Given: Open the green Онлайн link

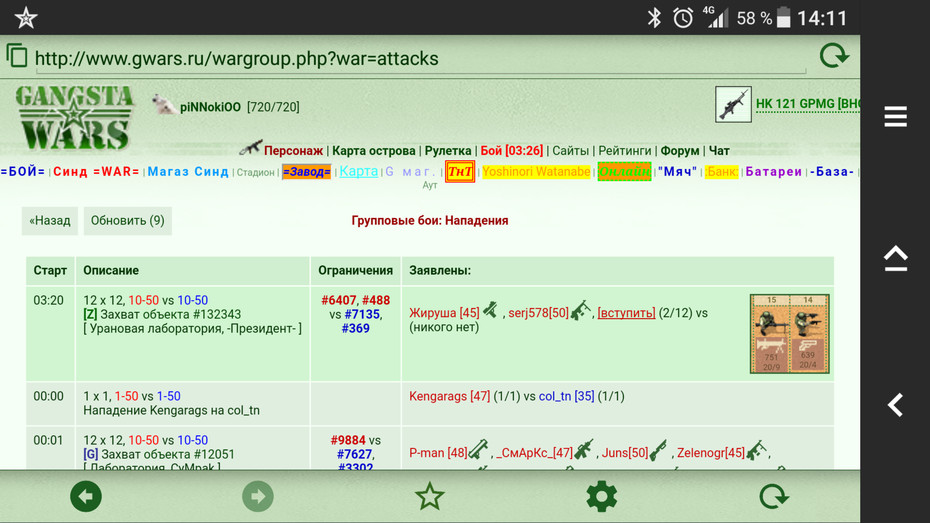Looking at the screenshot, I should pos(624,171).
